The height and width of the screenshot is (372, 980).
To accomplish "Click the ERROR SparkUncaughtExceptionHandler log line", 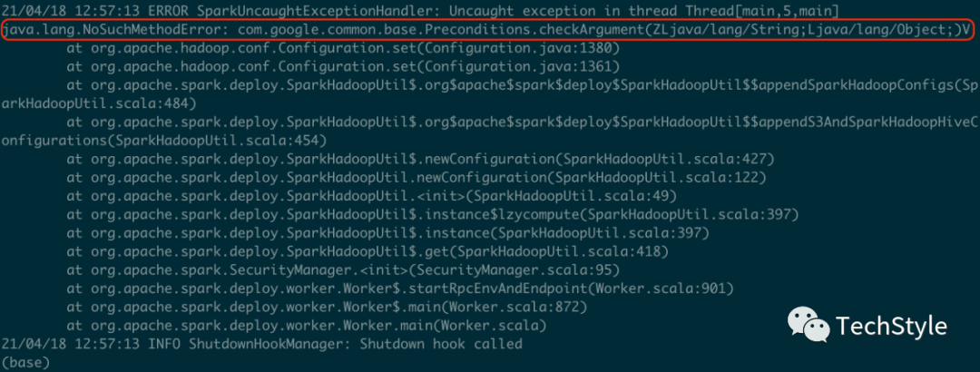I will click(x=419, y=12).
